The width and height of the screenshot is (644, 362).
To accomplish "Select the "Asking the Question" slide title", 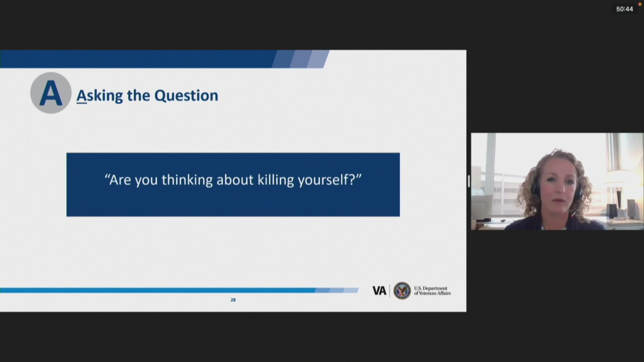I will pos(147,96).
